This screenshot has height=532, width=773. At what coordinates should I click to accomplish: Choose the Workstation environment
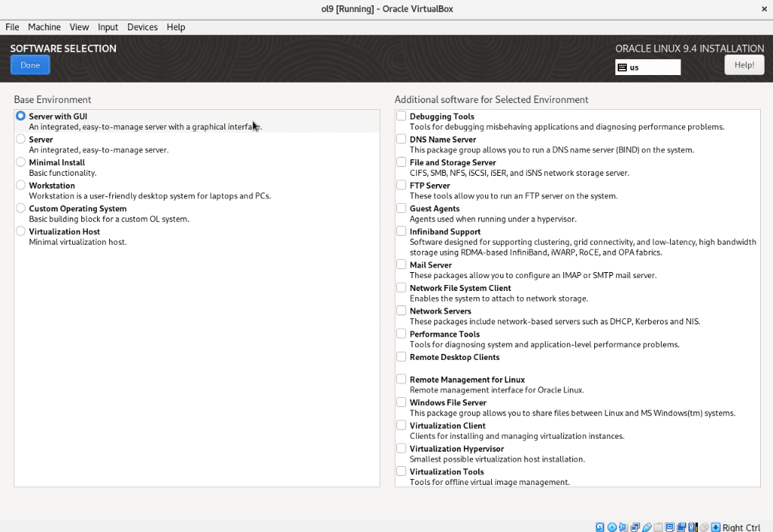[20, 185]
